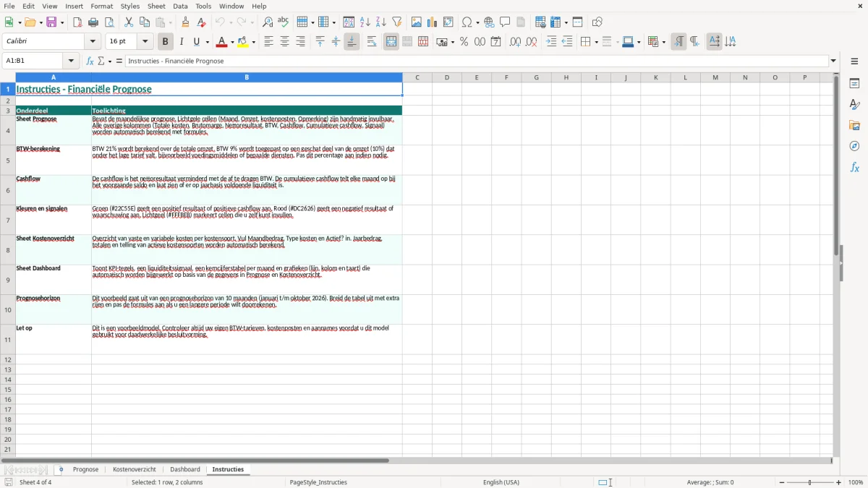Open the Data menu
This screenshot has width=868, height=488.
click(180, 6)
